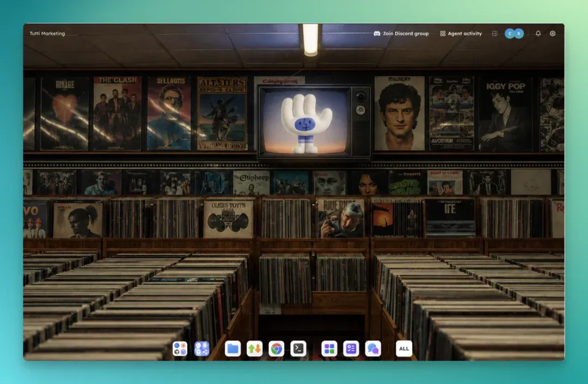Select the C user avatar
This screenshot has height=384, width=588.
[x=510, y=33]
